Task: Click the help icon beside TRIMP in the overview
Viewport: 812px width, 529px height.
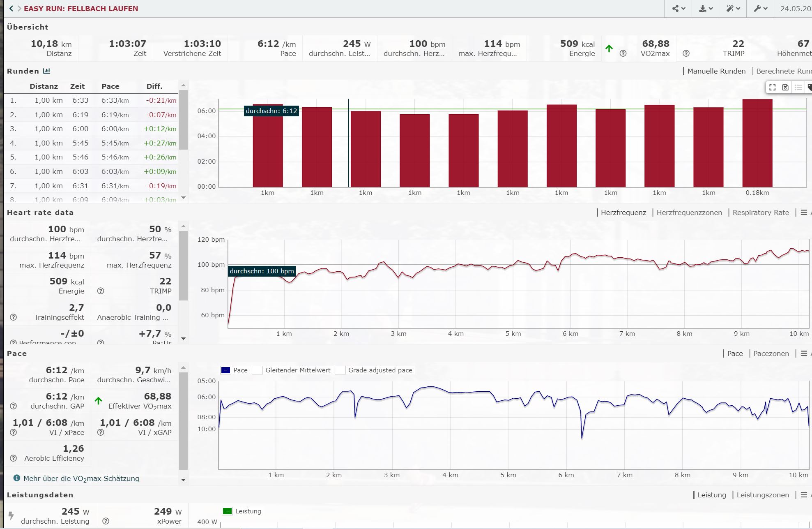Action: pos(686,53)
